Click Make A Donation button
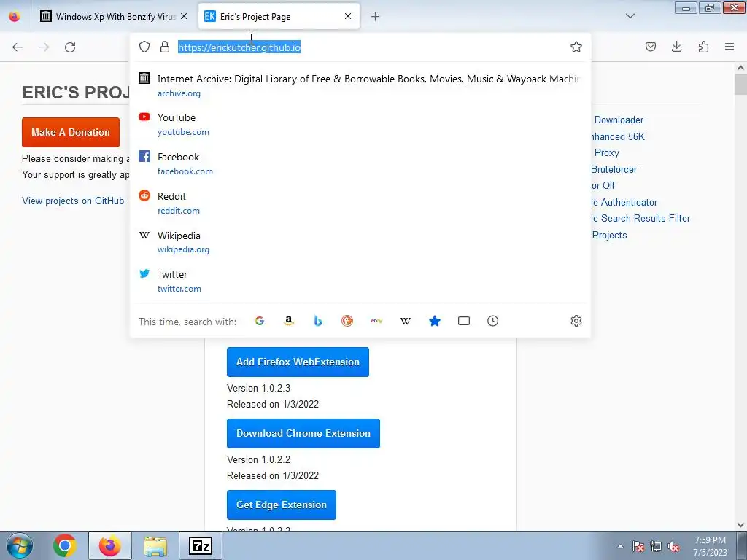This screenshot has width=747, height=560. [71, 132]
